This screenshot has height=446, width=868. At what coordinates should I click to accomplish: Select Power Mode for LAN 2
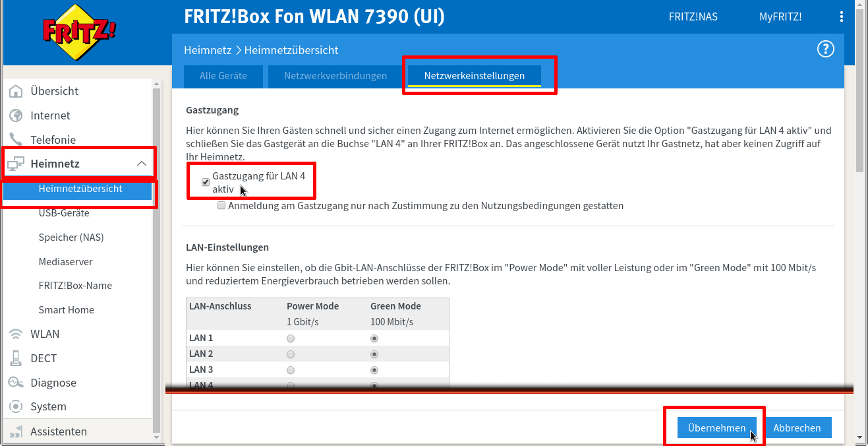tap(291, 354)
